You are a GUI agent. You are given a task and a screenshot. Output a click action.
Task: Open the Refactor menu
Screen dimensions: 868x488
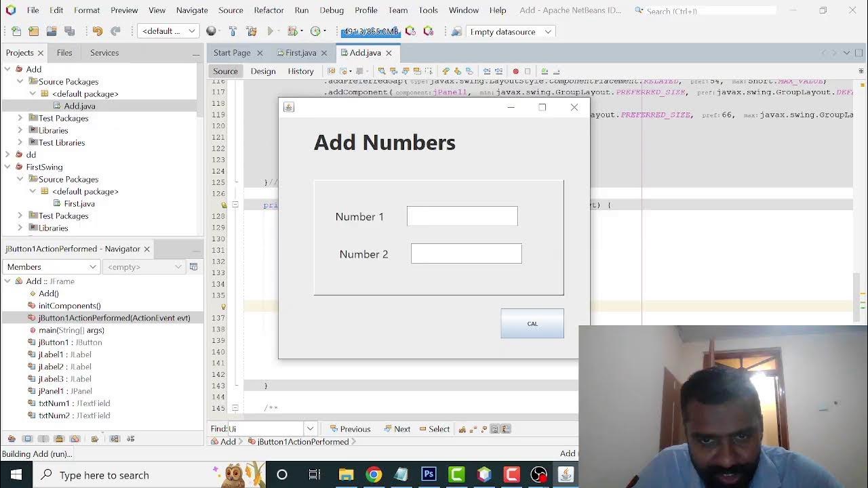(x=269, y=10)
